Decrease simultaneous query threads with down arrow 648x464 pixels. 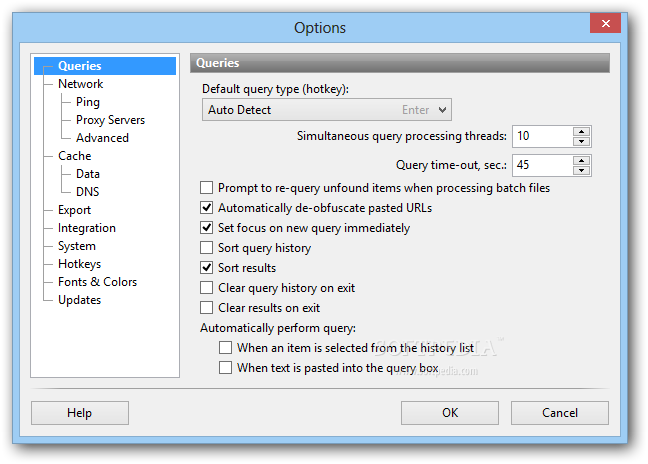(x=581, y=141)
